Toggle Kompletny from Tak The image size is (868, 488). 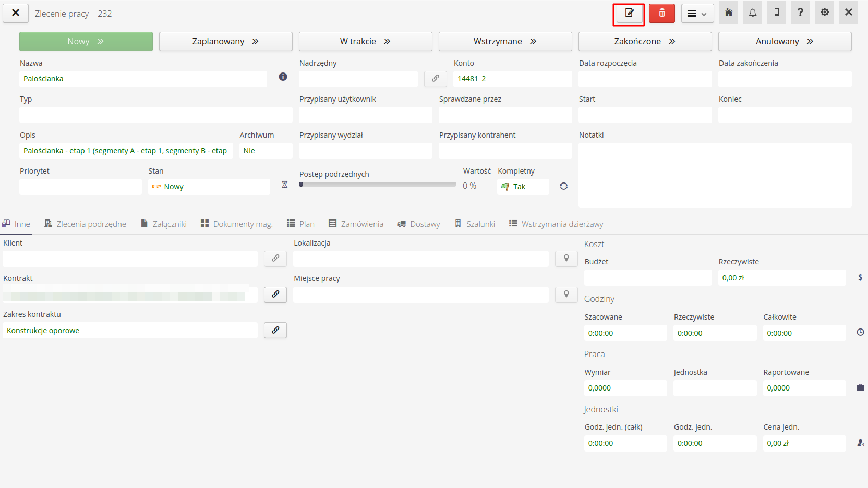(522, 186)
